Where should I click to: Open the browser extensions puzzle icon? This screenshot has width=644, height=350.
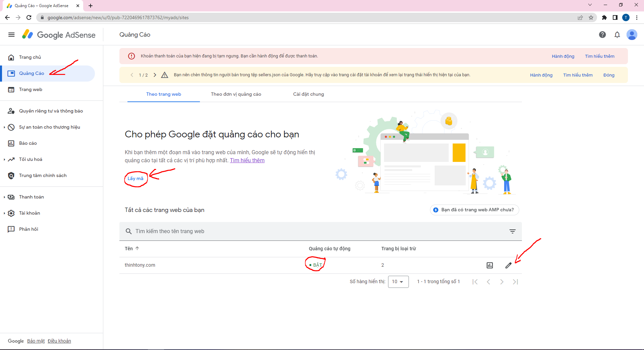604,17
